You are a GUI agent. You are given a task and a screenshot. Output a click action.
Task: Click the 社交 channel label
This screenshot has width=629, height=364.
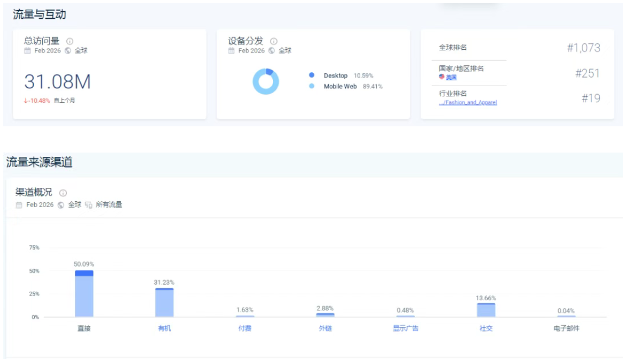coord(486,328)
